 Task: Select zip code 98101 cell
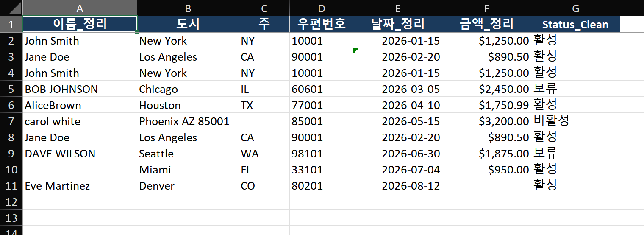click(322, 153)
